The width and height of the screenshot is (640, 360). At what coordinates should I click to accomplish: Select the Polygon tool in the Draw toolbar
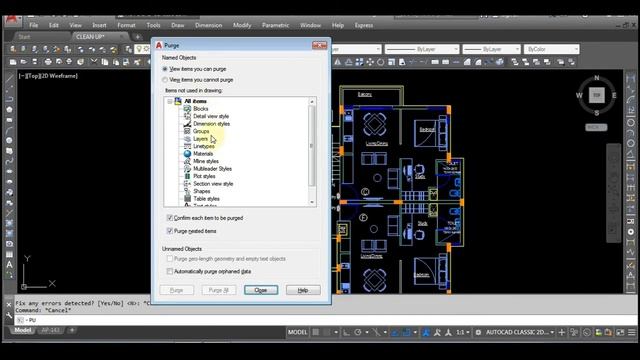[9, 109]
